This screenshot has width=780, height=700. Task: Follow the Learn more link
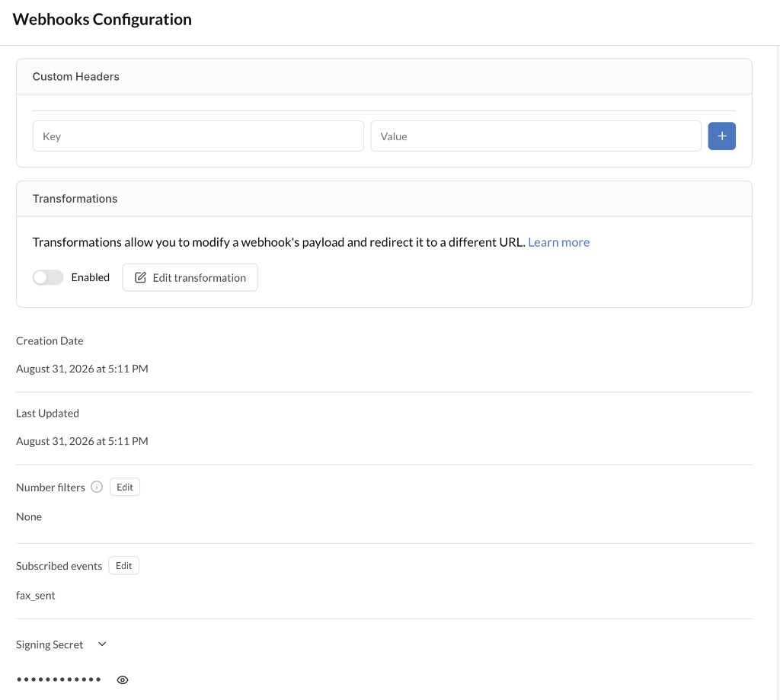(x=558, y=241)
